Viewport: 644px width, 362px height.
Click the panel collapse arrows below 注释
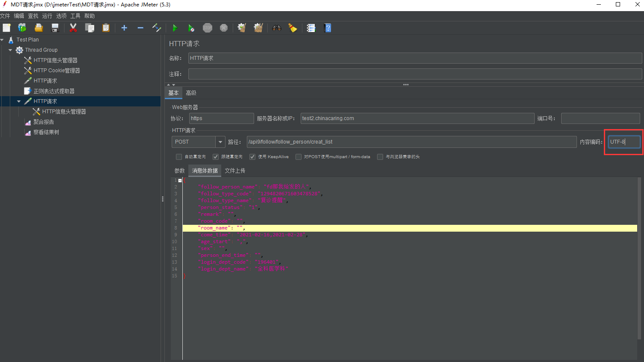[x=171, y=85]
